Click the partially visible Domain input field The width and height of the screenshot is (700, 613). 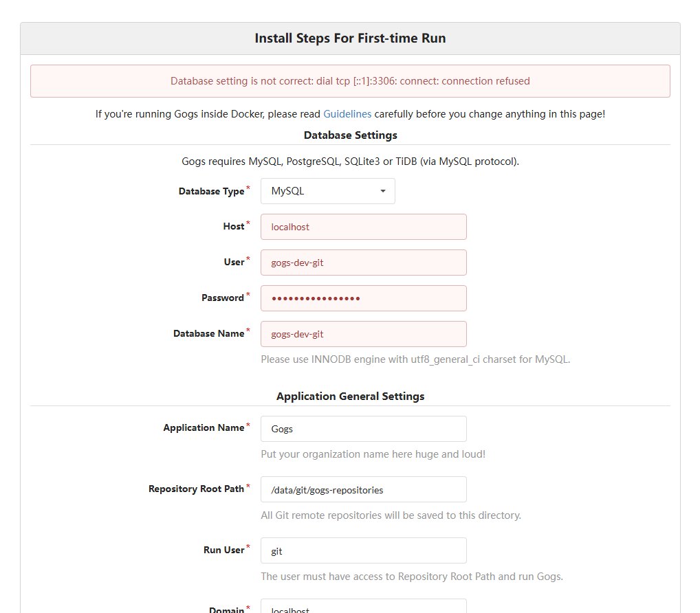(x=363, y=606)
